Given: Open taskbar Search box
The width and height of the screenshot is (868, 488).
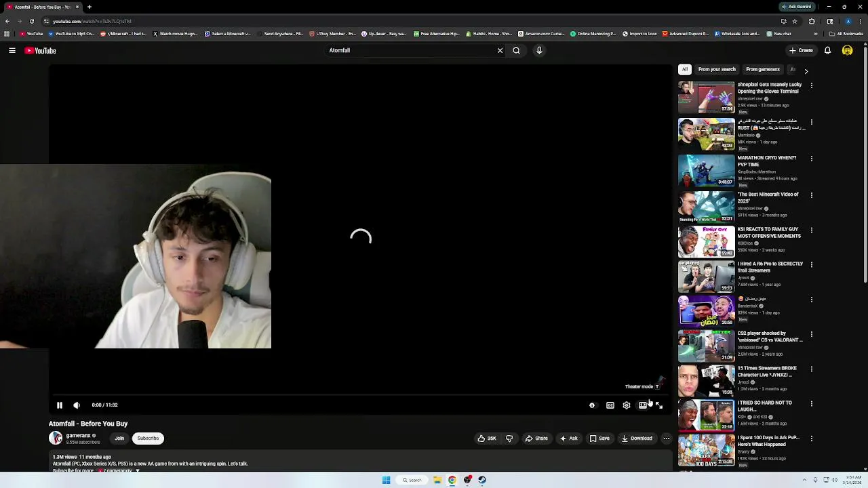Looking at the screenshot, I should point(412,480).
